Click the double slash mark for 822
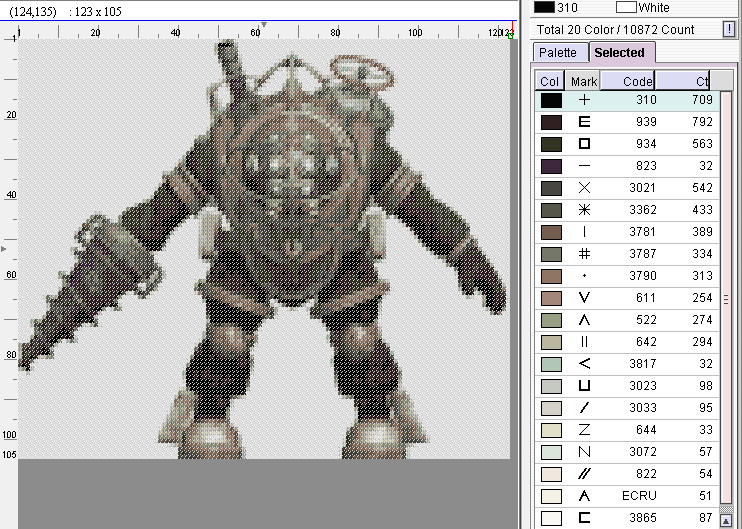This screenshot has height=529, width=742. coord(584,474)
